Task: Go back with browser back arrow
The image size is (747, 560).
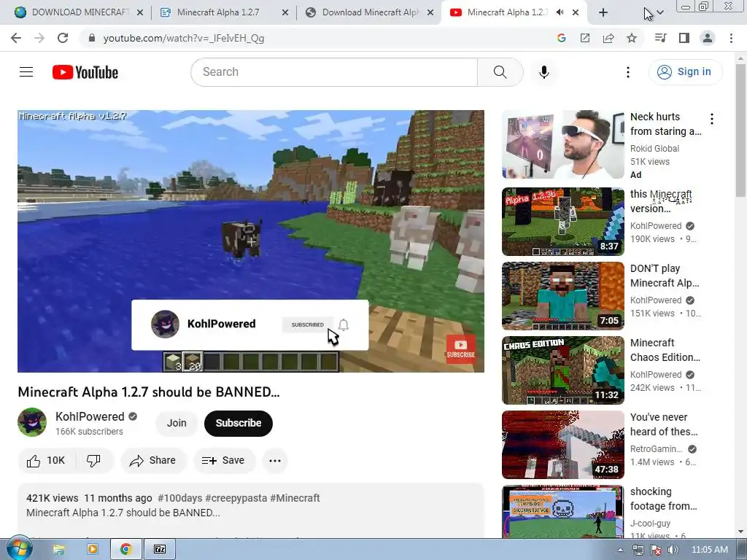Action: click(x=16, y=38)
